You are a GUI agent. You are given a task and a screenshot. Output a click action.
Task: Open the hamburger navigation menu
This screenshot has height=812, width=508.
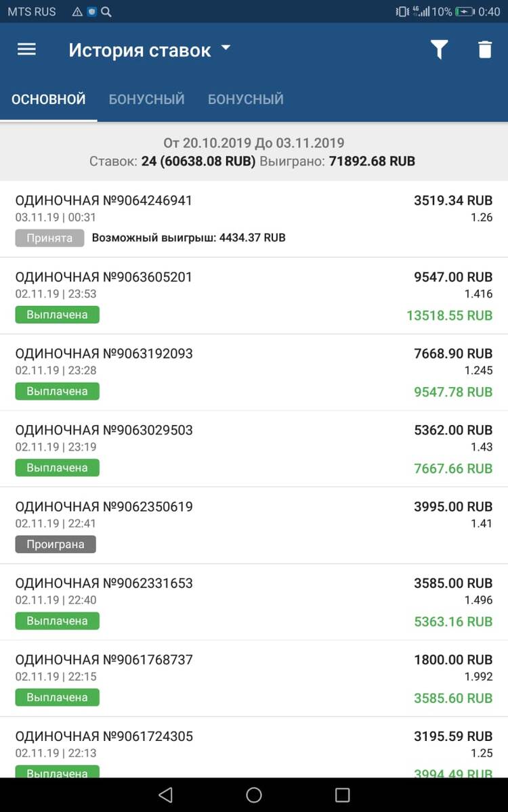click(x=26, y=50)
